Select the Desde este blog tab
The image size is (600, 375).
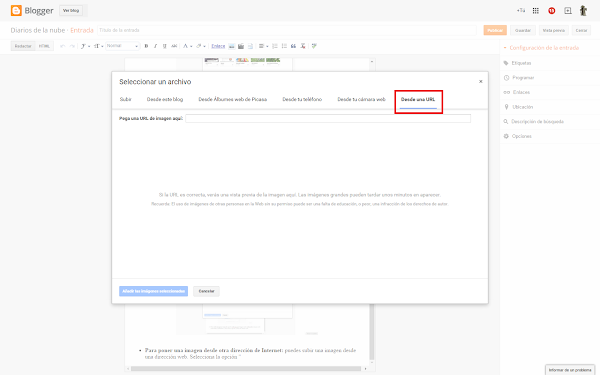[165, 99]
